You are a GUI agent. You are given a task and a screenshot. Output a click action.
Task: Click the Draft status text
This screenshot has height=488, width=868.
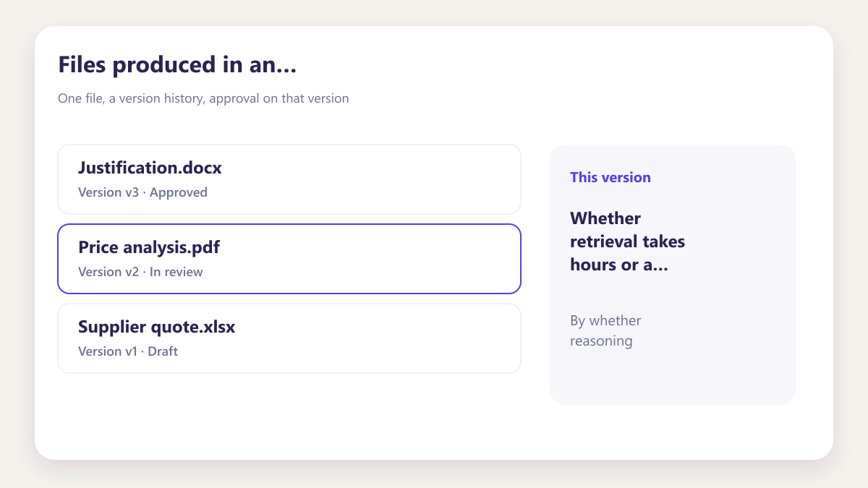[x=163, y=351]
